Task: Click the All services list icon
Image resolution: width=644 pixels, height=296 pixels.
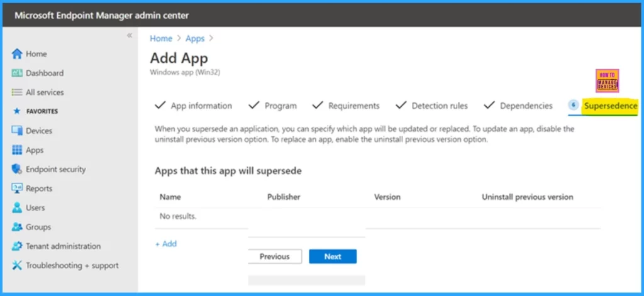Action: coord(17,92)
